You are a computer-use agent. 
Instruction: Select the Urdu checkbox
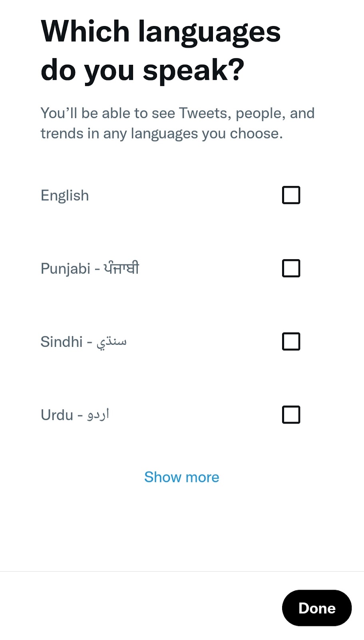(x=291, y=415)
